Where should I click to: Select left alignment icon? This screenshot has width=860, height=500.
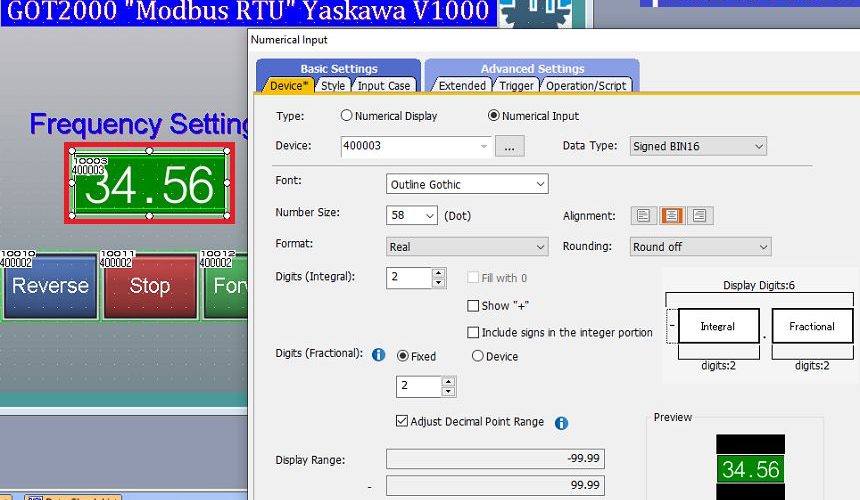[644, 215]
